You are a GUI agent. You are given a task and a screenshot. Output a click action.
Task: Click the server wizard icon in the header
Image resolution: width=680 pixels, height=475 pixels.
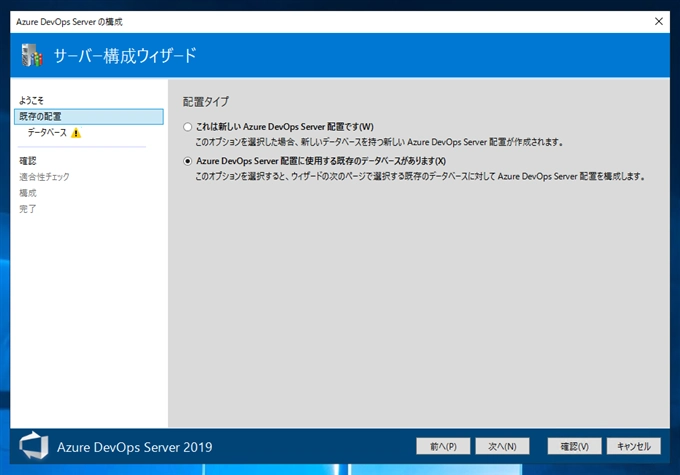pos(32,55)
